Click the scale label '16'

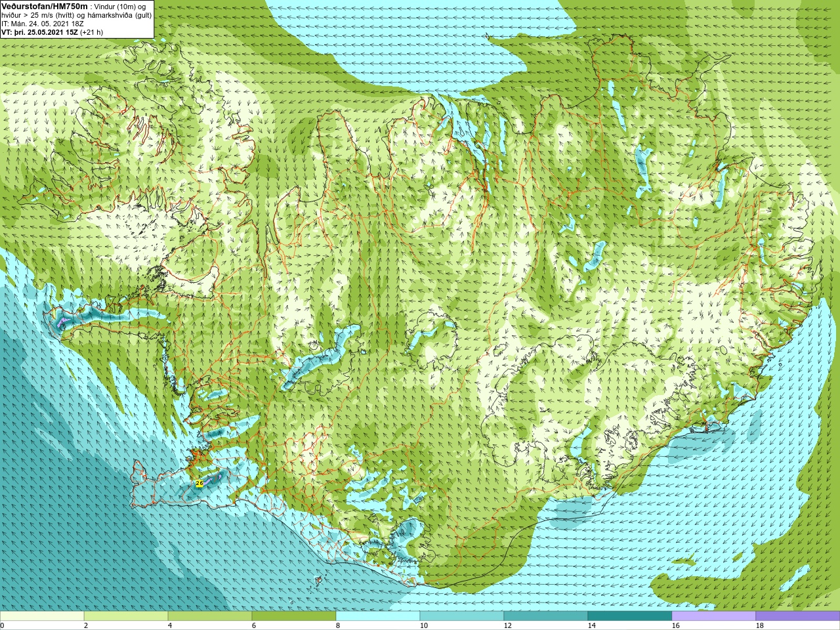tap(675, 625)
